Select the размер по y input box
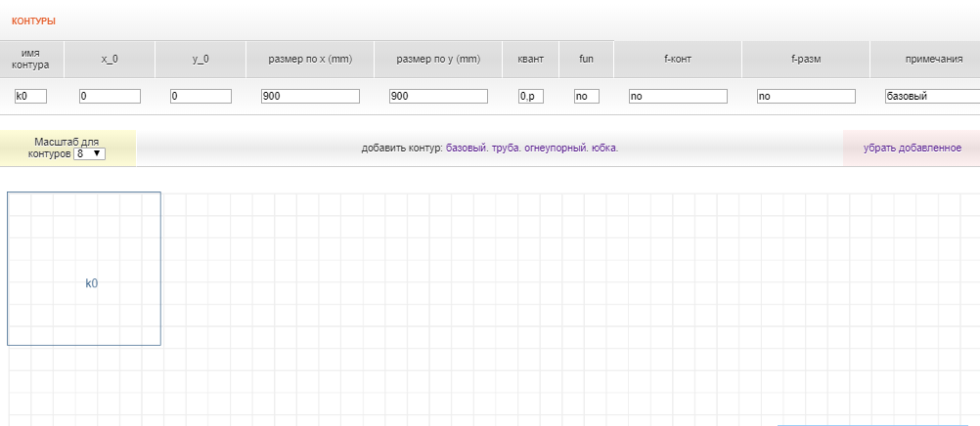 coord(438,97)
